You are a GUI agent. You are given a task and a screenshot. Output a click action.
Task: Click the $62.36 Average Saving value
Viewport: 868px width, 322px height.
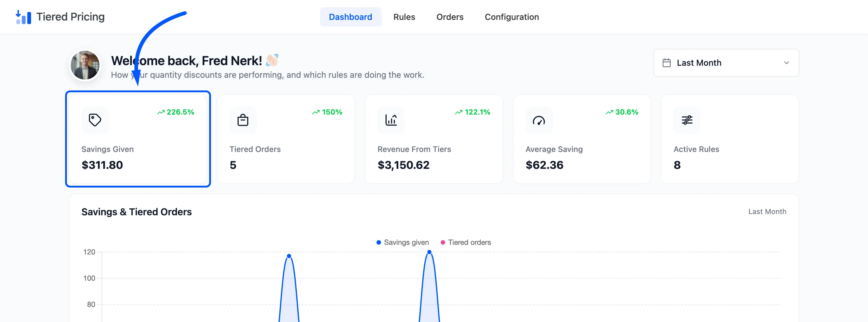(x=544, y=165)
